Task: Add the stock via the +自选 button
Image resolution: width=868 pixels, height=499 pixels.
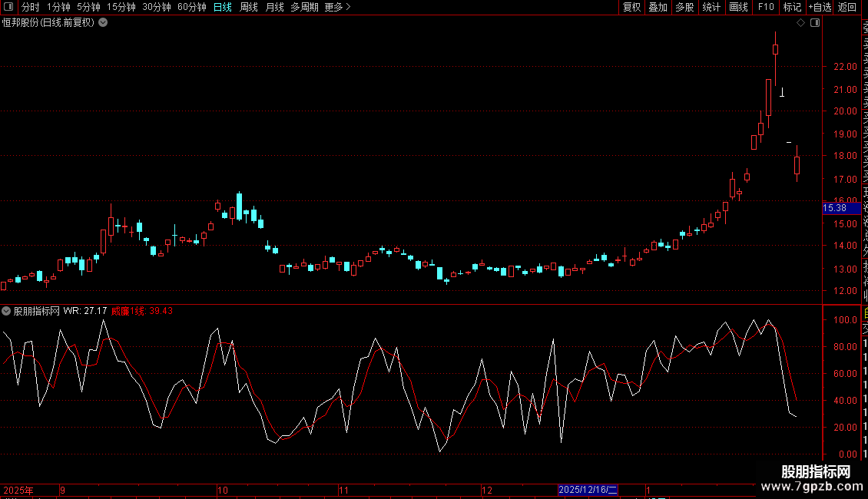Action: click(x=820, y=7)
